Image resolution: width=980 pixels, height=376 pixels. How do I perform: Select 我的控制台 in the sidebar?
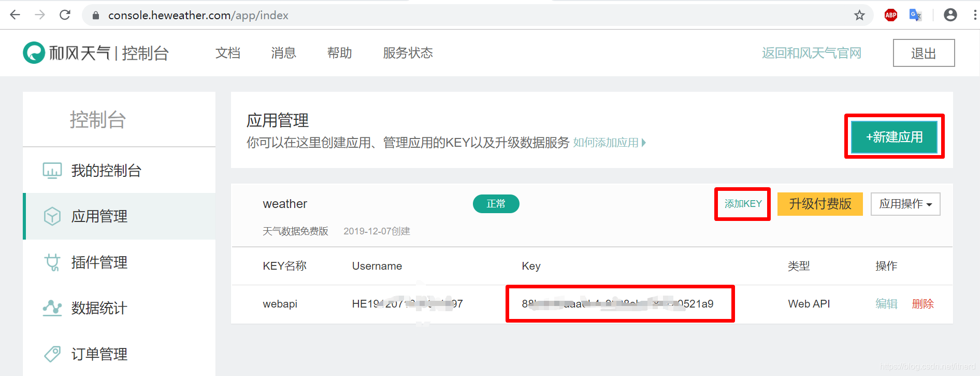119,171
